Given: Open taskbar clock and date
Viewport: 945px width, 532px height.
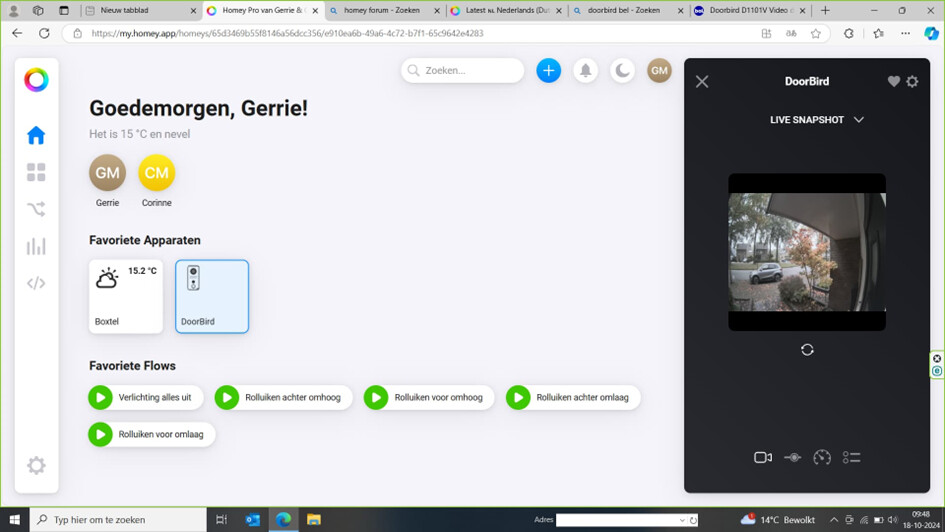Looking at the screenshot, I should [x=921, y=519].
